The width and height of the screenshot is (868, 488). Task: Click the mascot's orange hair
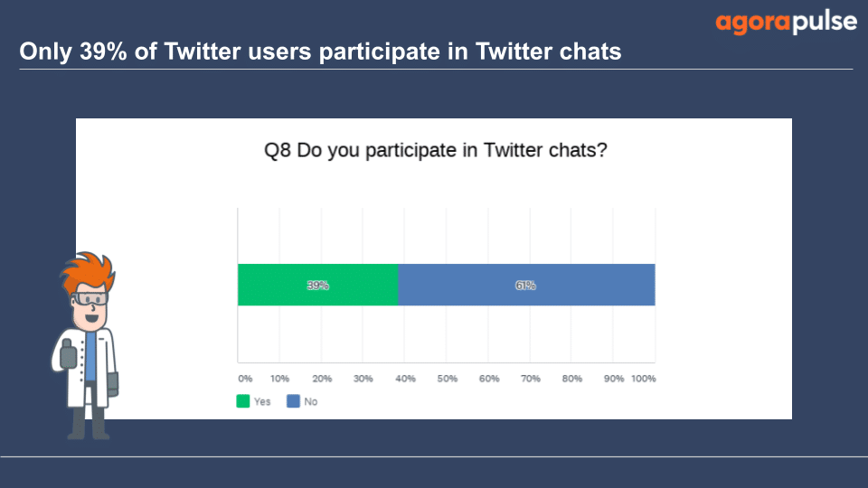(x=88, y=273)
